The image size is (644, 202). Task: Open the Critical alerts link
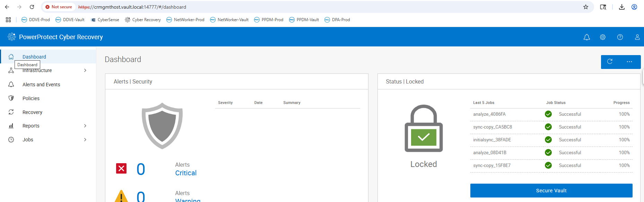[x=186, y=173]
